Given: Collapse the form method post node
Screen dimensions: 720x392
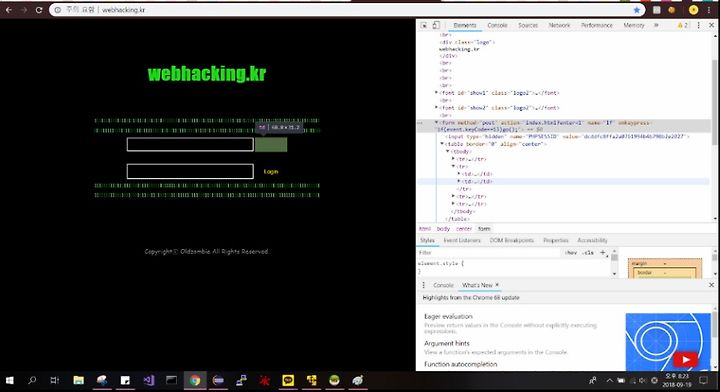Looking at the screenshot, I should [436, 123].
